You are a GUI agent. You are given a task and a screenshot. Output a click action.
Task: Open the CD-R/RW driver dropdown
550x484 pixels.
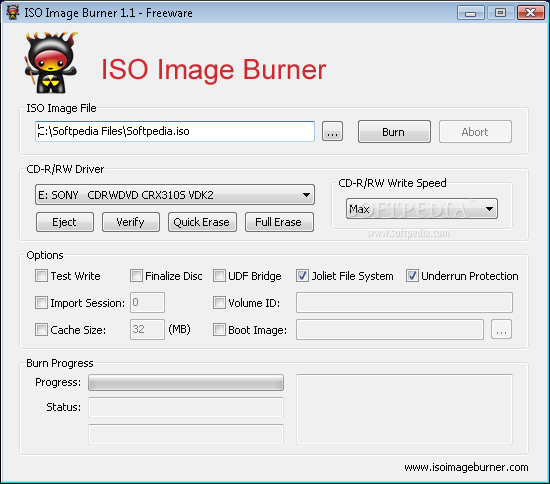coord(175,195)
